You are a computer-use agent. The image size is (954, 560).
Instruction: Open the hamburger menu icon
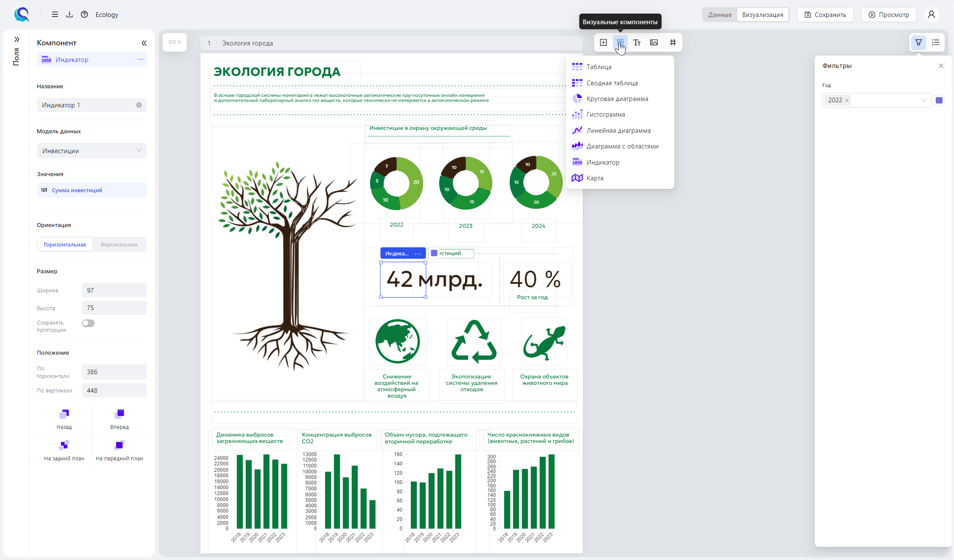click(x=55, y=14)
